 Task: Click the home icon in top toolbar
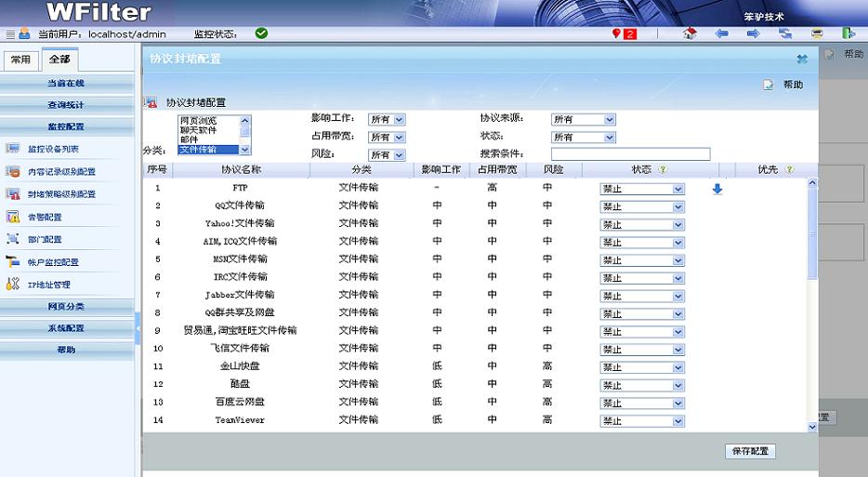(x=690, y=33)
